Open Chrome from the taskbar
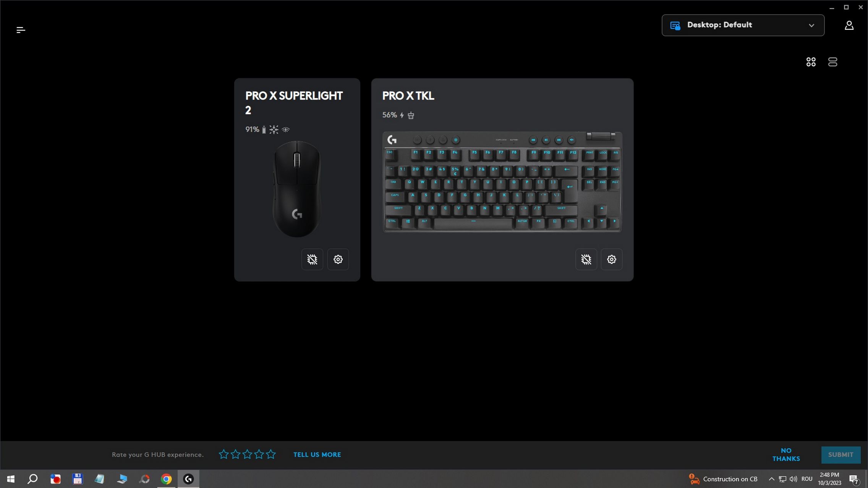The image size is (868, 488). tap(166, 479)
